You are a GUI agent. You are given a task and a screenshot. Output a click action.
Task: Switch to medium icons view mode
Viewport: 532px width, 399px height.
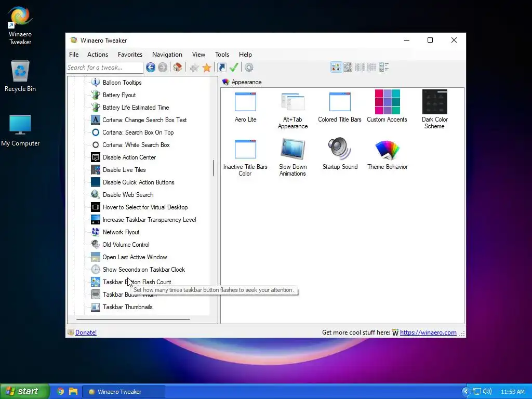(348, 67)
